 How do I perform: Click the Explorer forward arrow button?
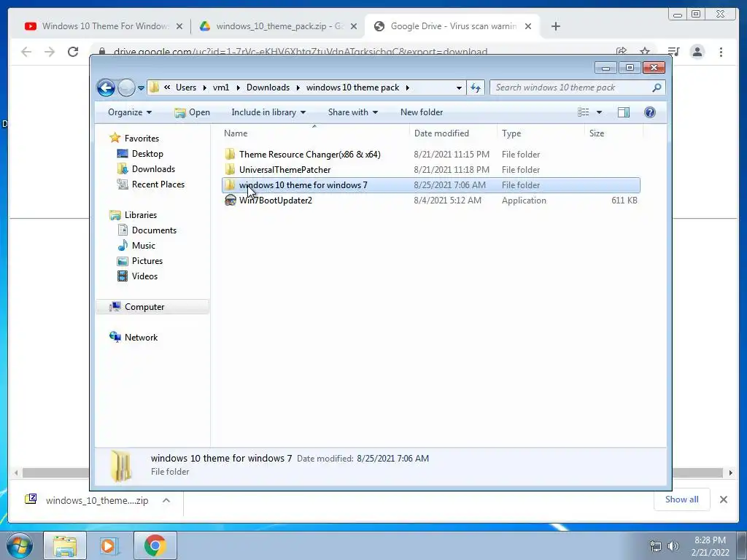pos(126,87)
